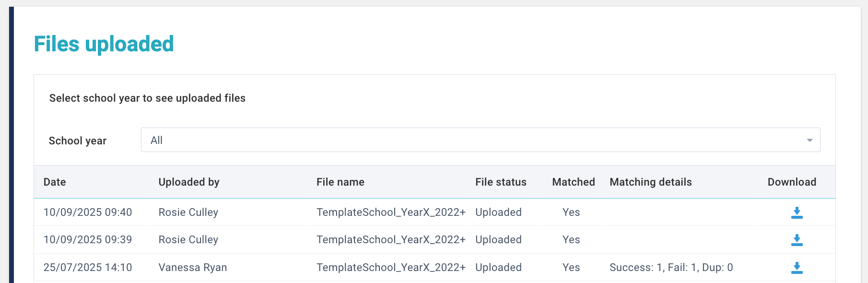Screen dimensions: 868x283
Task: Click the Uploaded by column header
Action: (x=189, y=182)
